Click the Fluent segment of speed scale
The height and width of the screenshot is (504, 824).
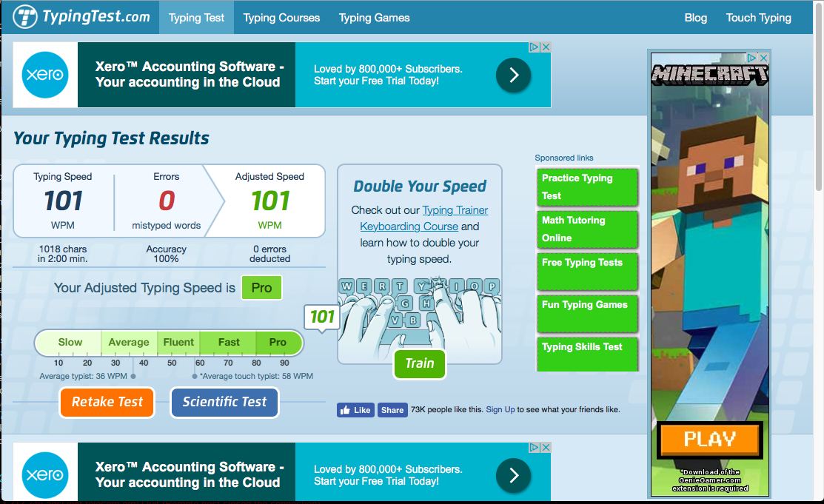[178, 343]
